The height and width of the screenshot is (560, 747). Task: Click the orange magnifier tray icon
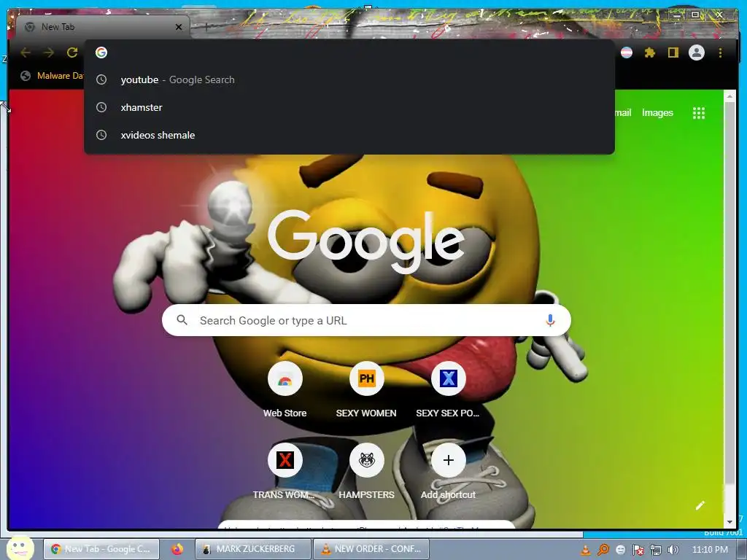point(603,550)
